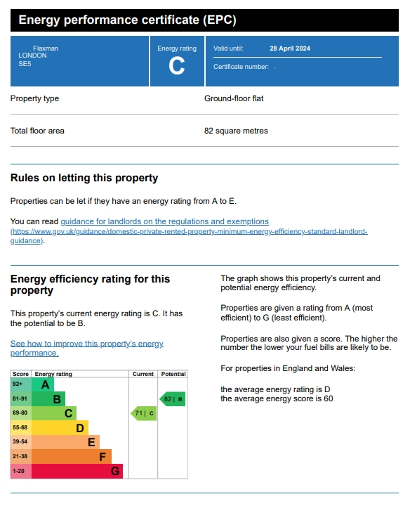Click the Valid until 28 April 2024 date
Image resolution: width=417 pixels, height=532 pixels.
pyautogui.click(x=290, y=48)
